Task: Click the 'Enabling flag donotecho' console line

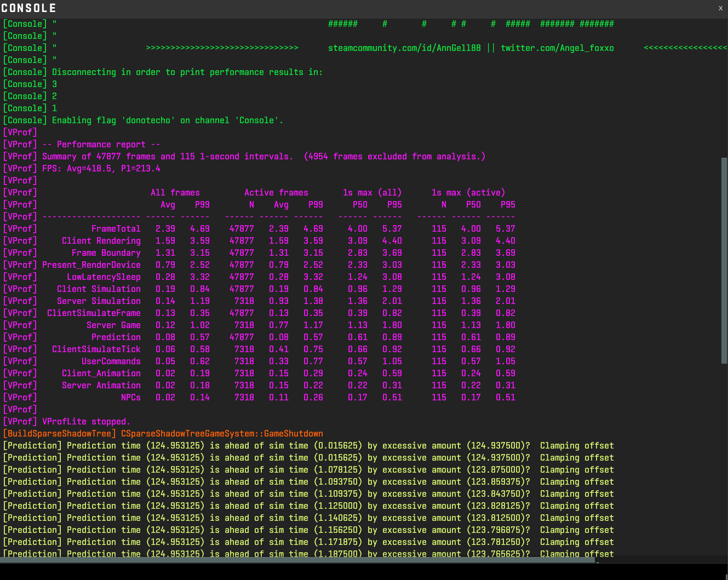Action: pos(168,120)
